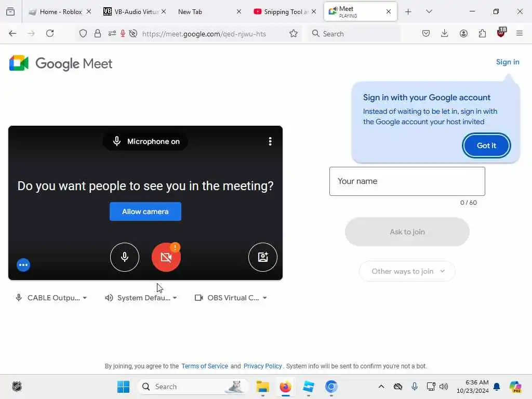The height and width of the screenshot is (399, 532).
Task: Click the Allow camera button
Action: point(145,211)
